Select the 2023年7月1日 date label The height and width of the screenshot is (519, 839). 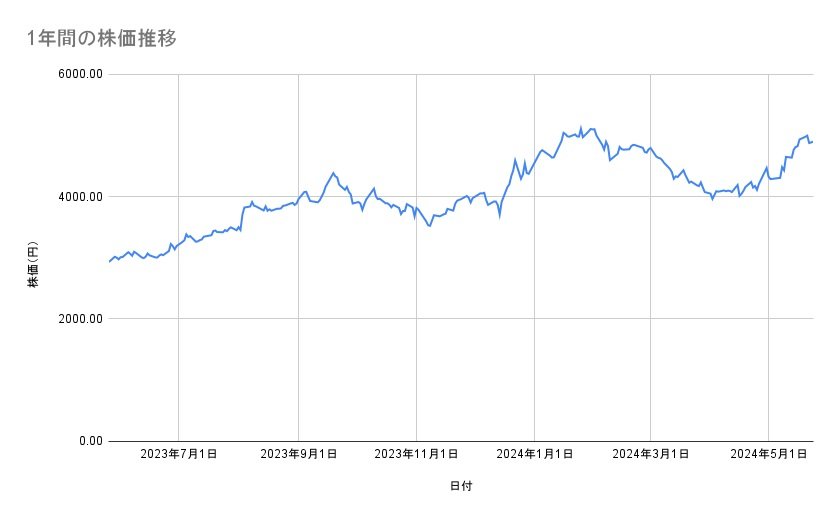pos(178,455)
